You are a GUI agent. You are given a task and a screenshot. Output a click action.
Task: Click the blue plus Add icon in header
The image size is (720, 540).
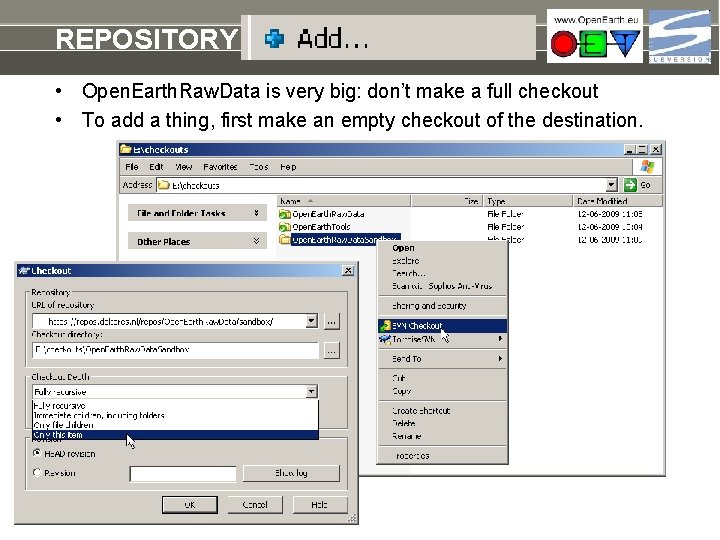tap(274, 39)
